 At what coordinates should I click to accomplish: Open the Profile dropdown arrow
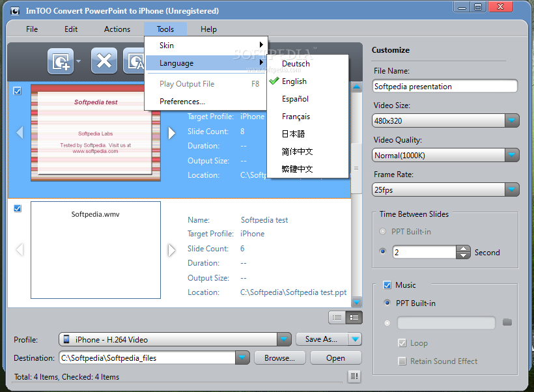pos(284,339)
